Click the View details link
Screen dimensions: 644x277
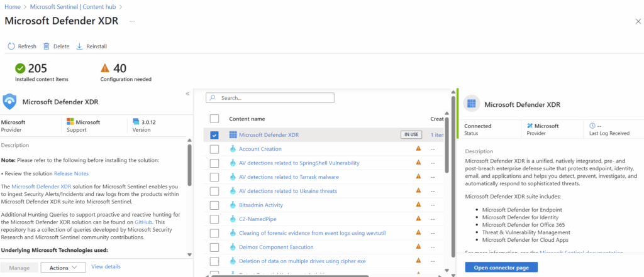[x=106, y=266]
